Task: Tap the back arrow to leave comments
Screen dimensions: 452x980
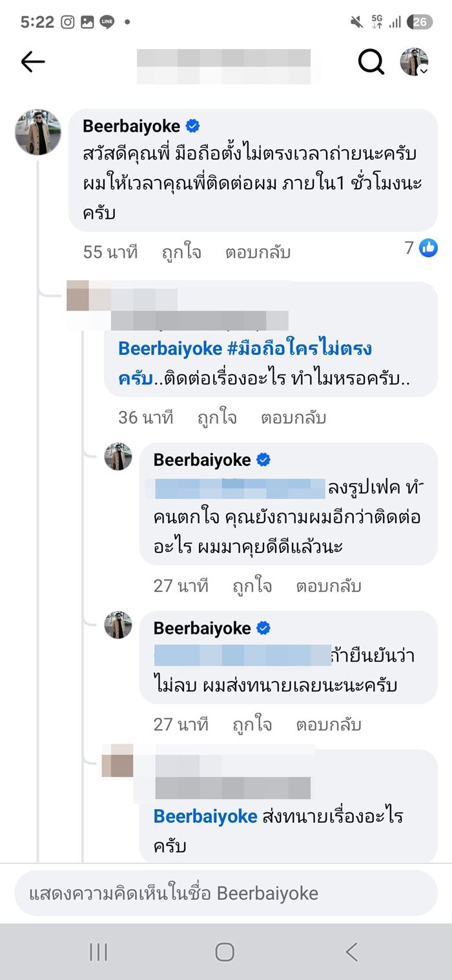Action: (31, 62)
